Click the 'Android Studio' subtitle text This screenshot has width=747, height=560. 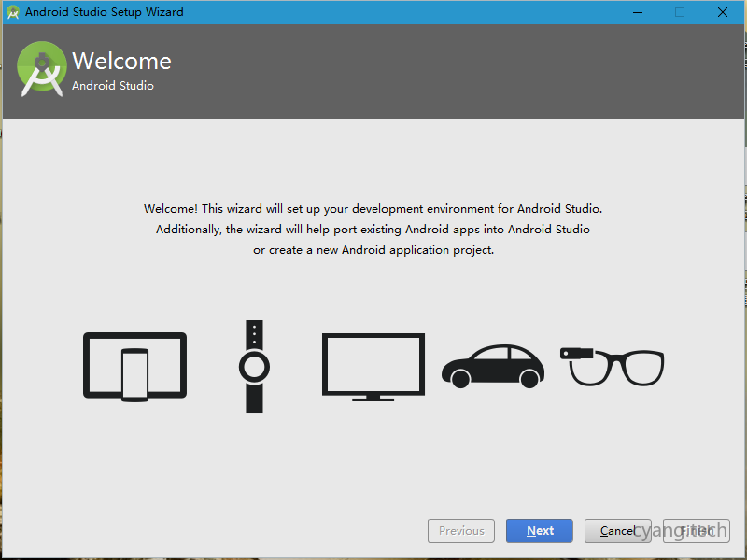coord(113,86)
